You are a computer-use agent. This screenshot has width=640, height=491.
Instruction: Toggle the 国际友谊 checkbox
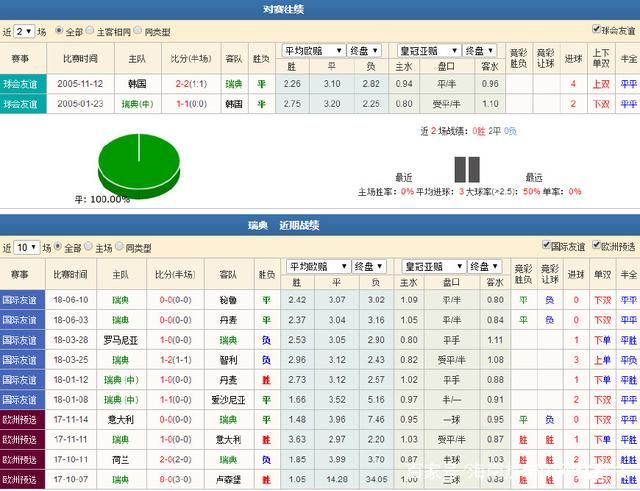[548, 246]
